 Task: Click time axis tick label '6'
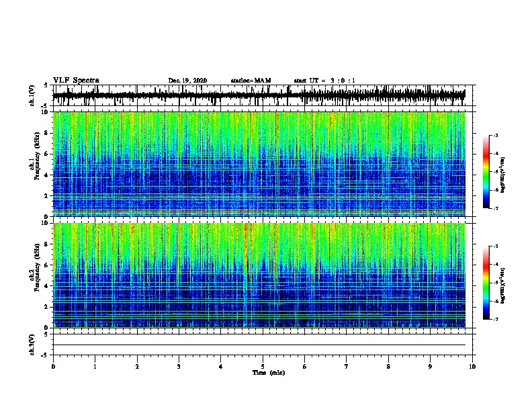pyautogui.click(x=305, y=367)
